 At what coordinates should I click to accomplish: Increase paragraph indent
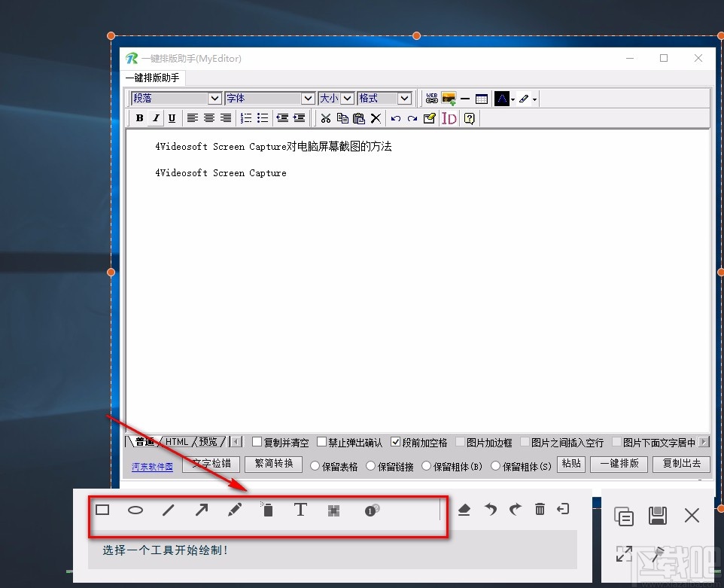299,118
